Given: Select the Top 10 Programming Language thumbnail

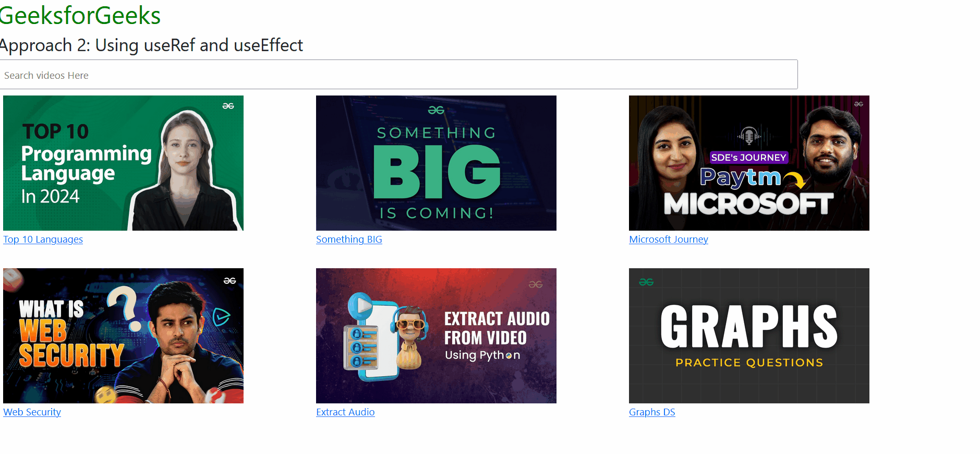Looking at the screenshot, I should click(123, 163).
